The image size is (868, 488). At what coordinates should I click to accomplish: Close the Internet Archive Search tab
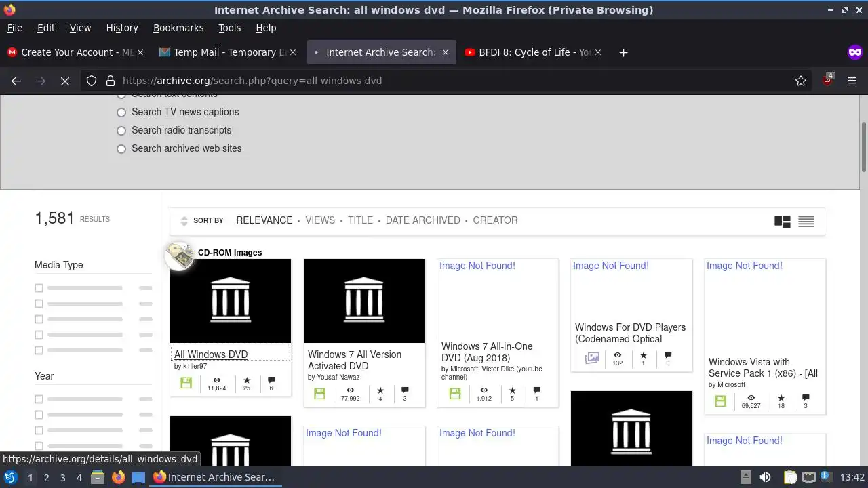446,52
